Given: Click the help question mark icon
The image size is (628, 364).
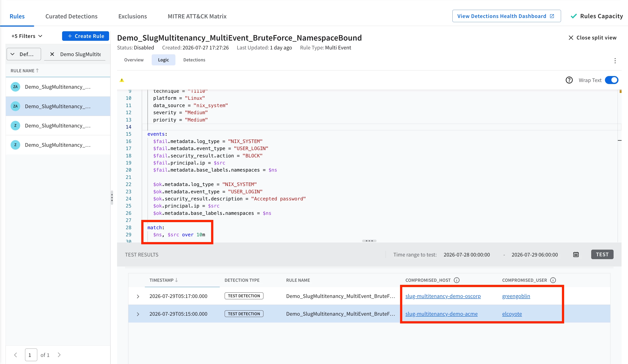Looking at the screenshot, I should pos(569,80).
